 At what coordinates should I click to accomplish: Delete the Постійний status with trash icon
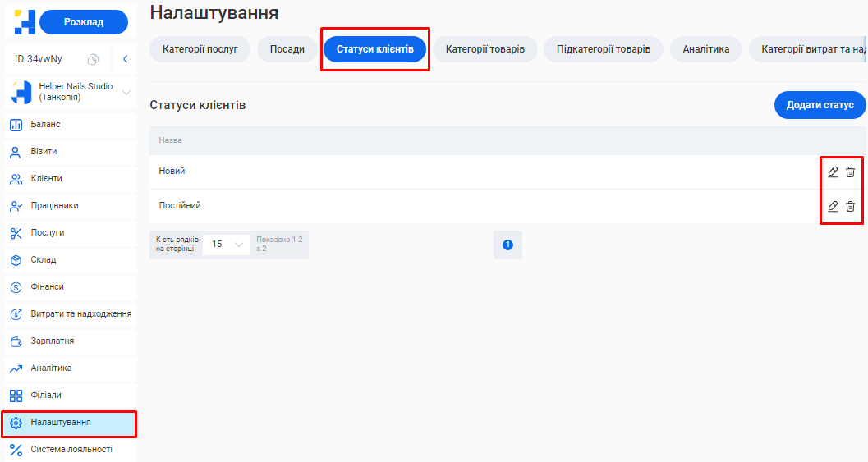850,206
